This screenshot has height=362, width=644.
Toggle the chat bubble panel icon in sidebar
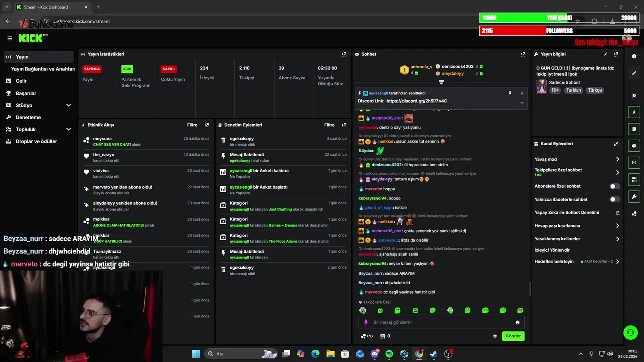pos(634,146)
